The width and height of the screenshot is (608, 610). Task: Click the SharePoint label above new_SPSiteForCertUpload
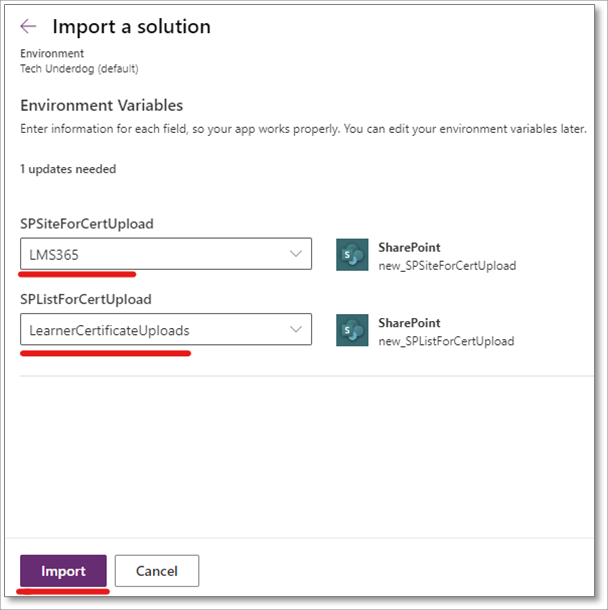[409, 247]
